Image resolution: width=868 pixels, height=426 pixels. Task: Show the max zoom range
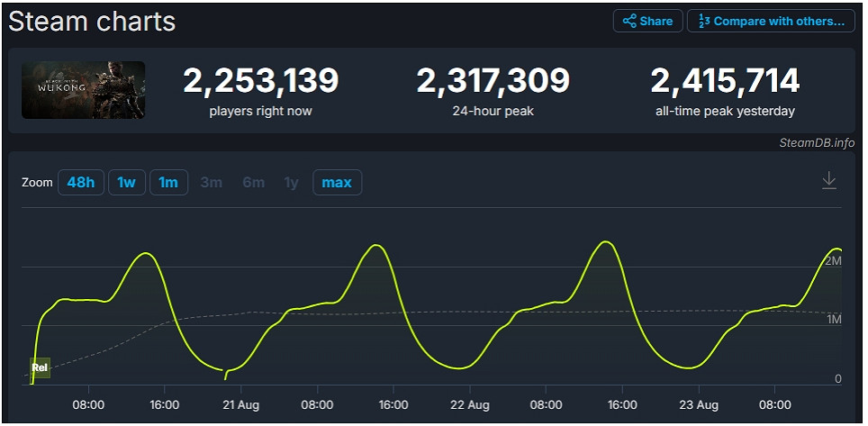[x=337, y=183]
